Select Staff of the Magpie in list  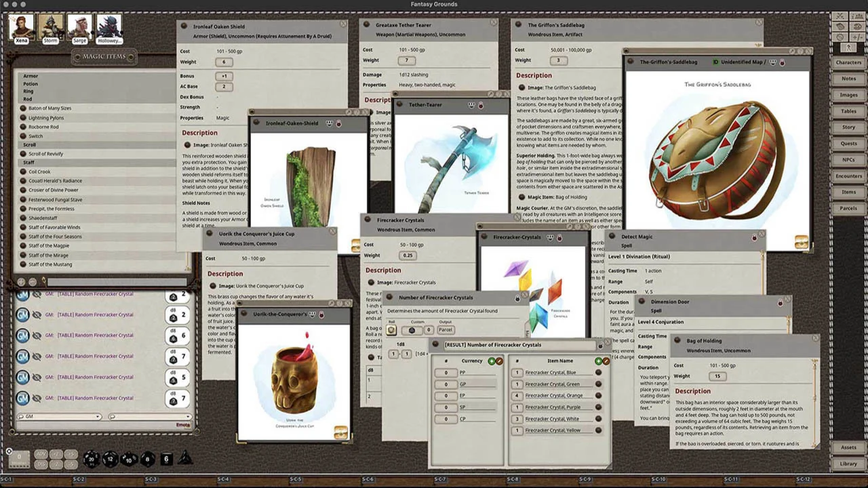pos(49,246)
